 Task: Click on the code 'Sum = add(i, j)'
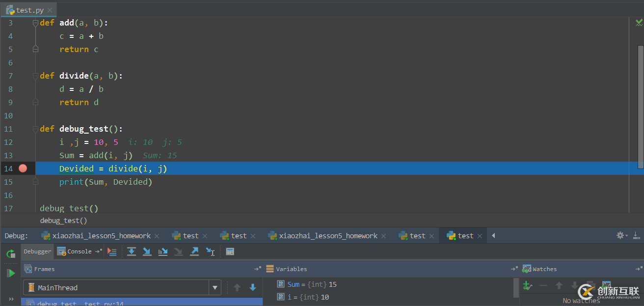click(96, 155)
